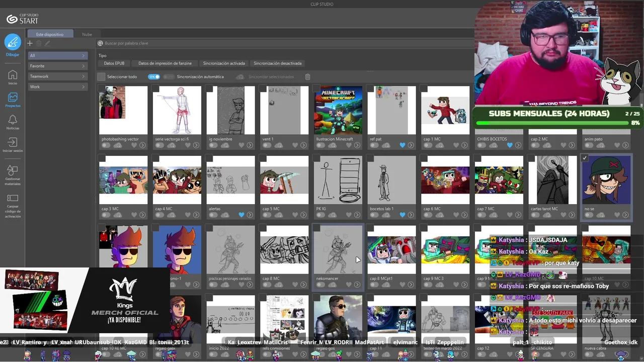
Task: Click the search magnifier icon
Action: click(101, 43)
